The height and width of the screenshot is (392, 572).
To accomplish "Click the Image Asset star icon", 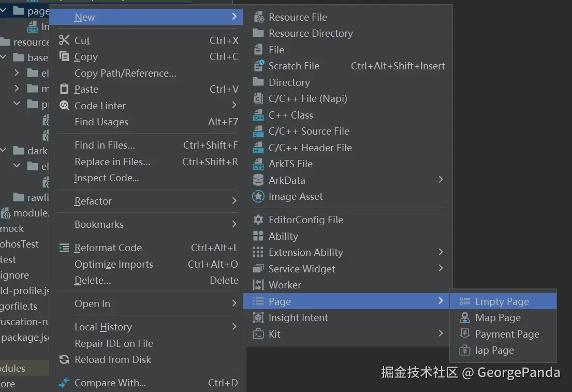I will pyautogui.click(x=258, y=197).
